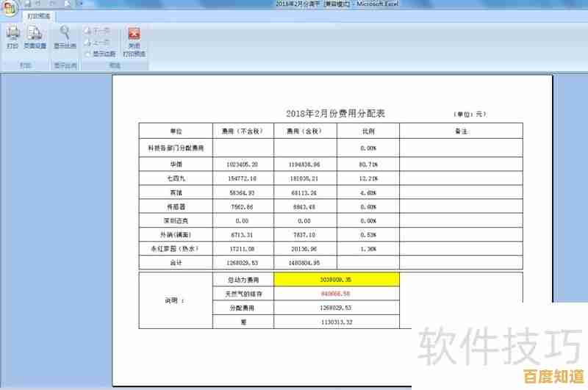588x390 pixels.
Task: Go to Next Page (下一页)
Action: coord(98,30)
